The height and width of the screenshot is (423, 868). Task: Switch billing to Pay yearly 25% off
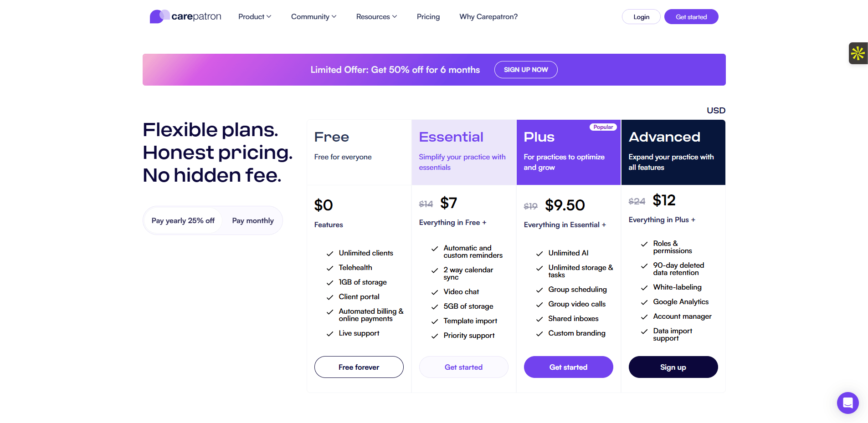pos(183,221)
